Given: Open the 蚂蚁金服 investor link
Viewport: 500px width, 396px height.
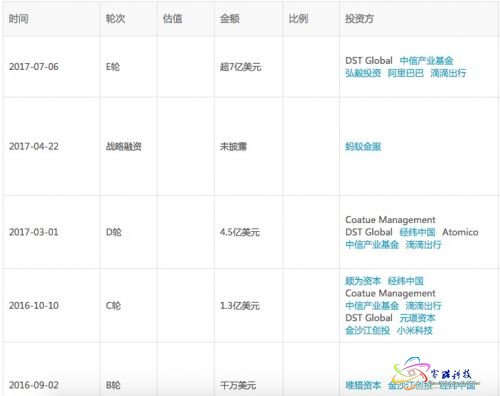Looking at the screenshot, I should [363, 146].
